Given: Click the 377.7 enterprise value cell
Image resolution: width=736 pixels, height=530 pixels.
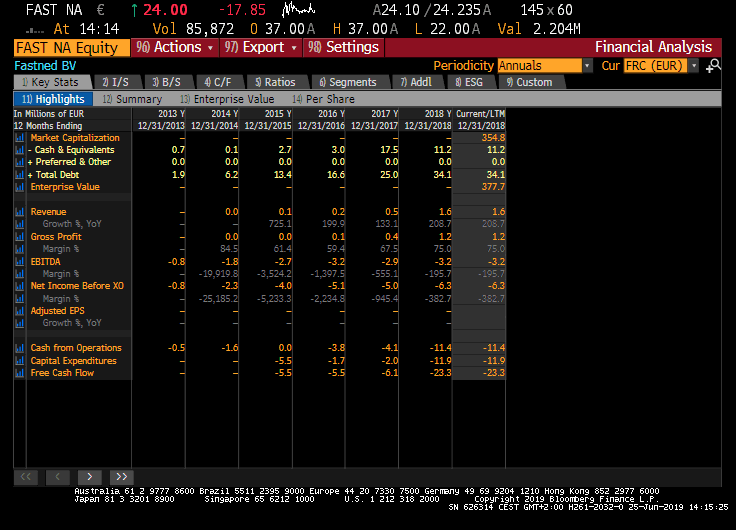Looking at the screenshot, I should [493, 187].
